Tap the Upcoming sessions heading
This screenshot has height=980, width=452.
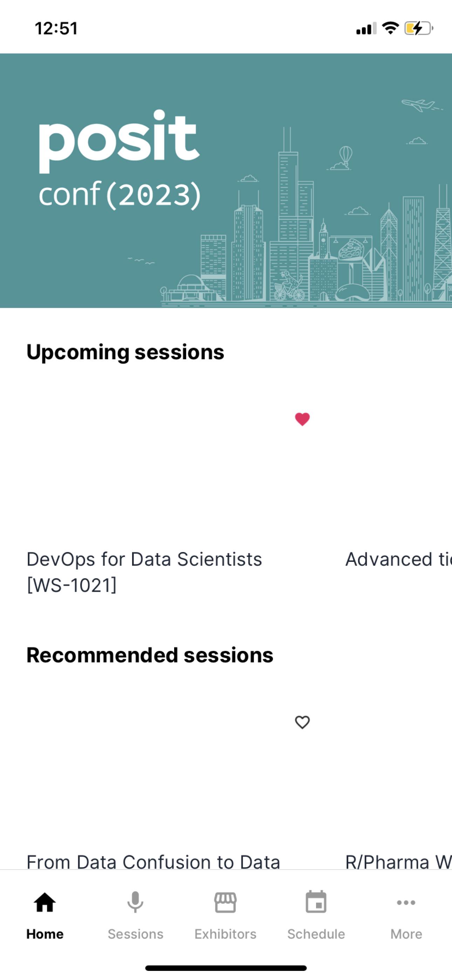[x=125, y=352]
